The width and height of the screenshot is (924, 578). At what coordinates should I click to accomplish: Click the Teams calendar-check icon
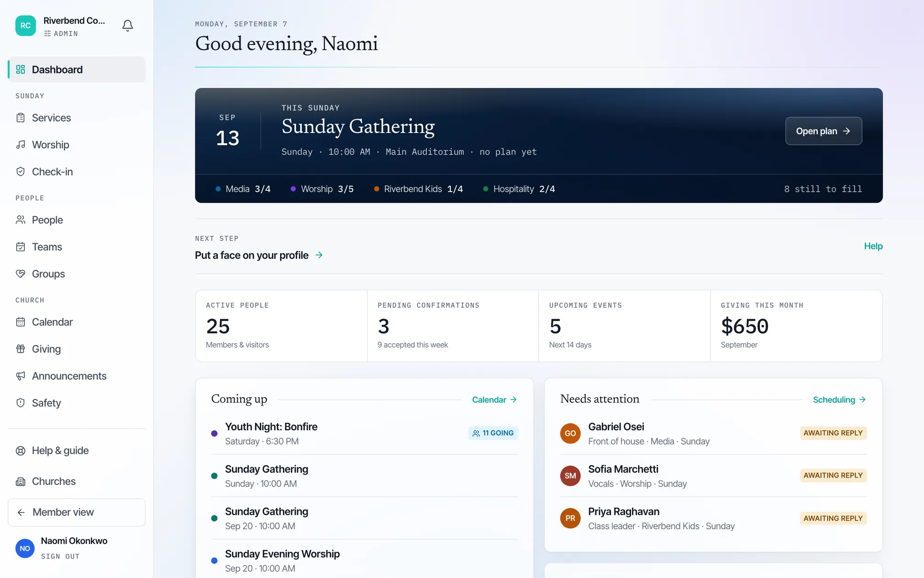point(21,247)
